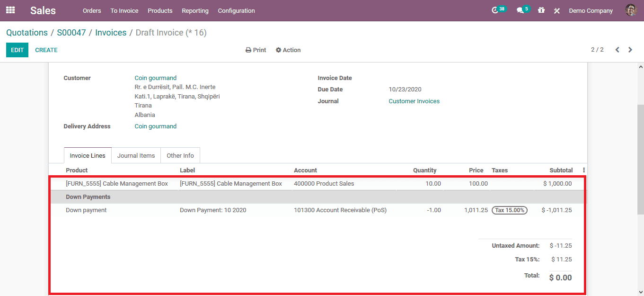This screenshot has width=644, height=296.
Task: Click the 2 / 2 pager counter
Action: click(x=597, y=50)
